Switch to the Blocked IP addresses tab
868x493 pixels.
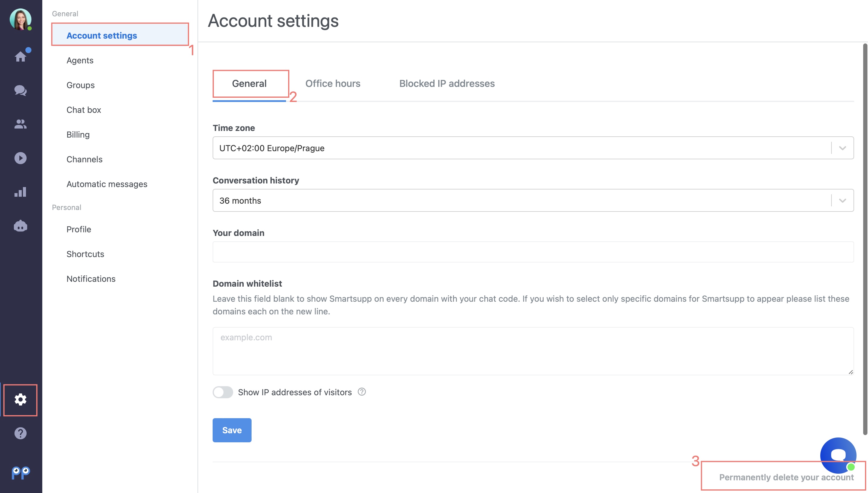(x=446, y=83)
